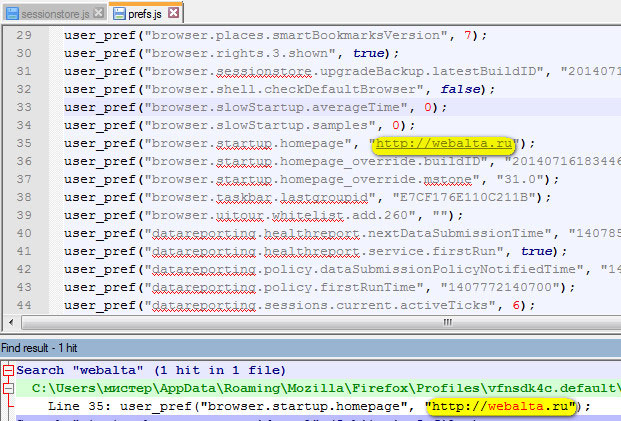Collapse the Search "webalta" result node
The image size is (621, 421).
[8, 370]
